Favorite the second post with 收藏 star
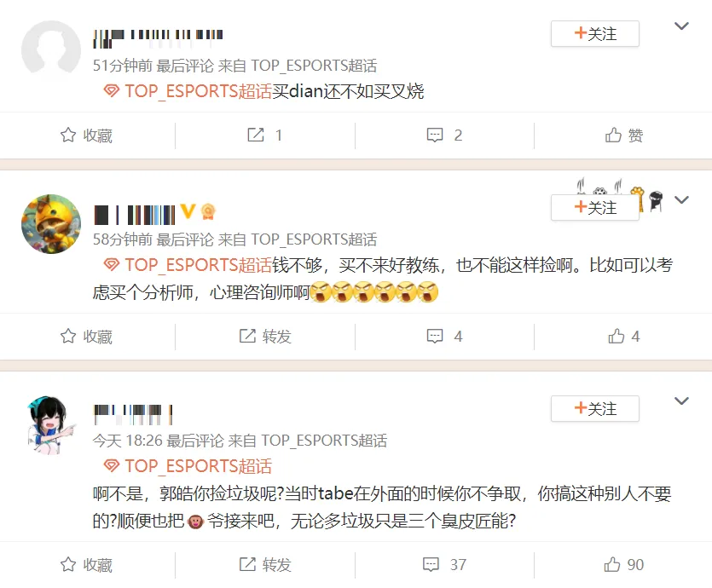 86,337
